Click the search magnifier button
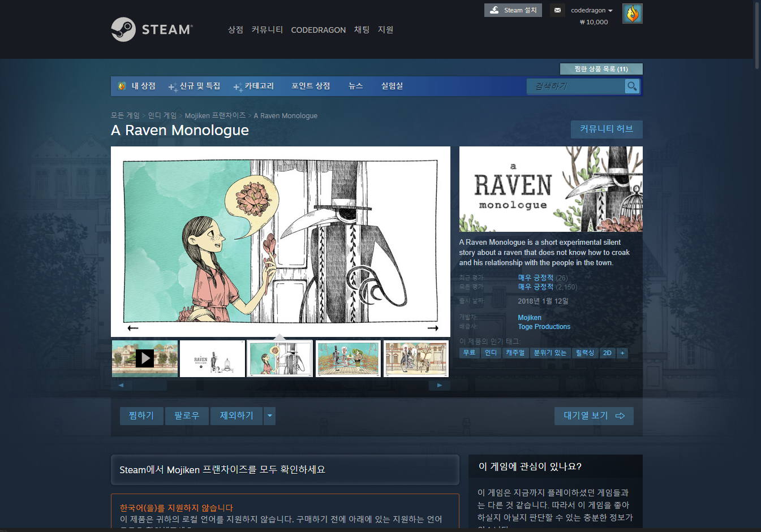The image size is (761, 532). click(632, 86)
